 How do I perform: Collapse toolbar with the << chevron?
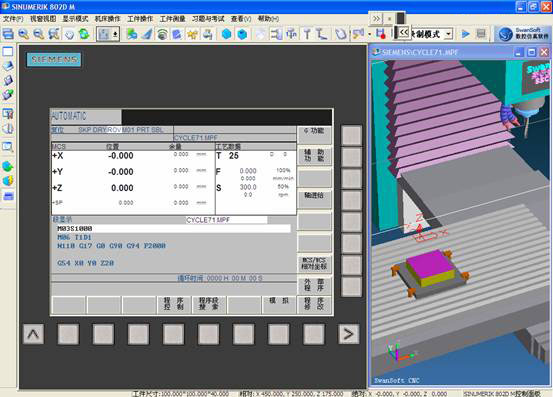point(404,32)
